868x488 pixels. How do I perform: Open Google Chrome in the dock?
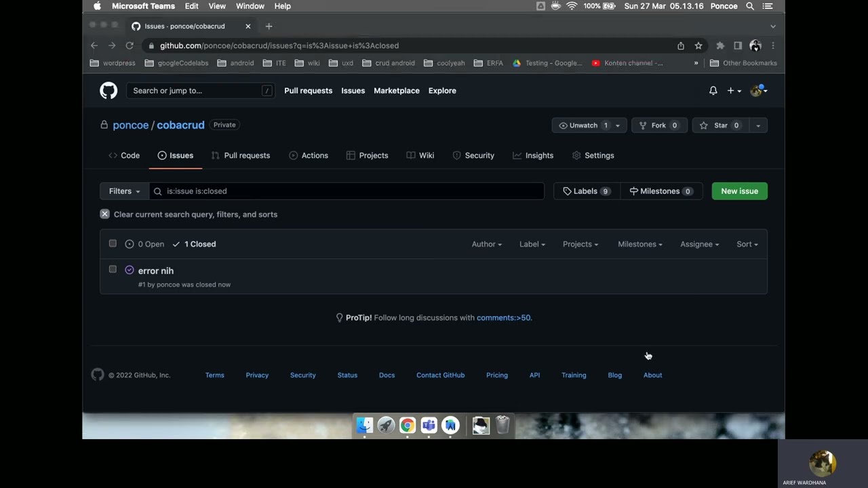click(408, 425)
